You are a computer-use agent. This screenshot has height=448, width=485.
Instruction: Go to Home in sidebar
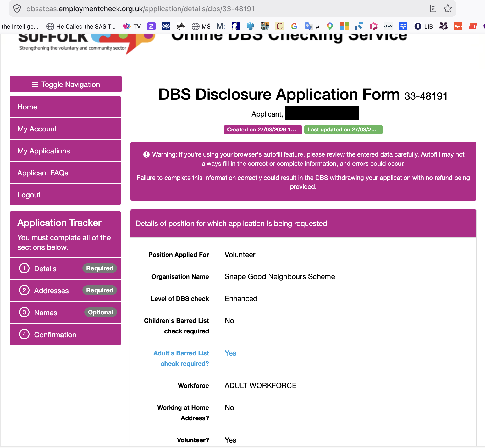coord(65,107)
